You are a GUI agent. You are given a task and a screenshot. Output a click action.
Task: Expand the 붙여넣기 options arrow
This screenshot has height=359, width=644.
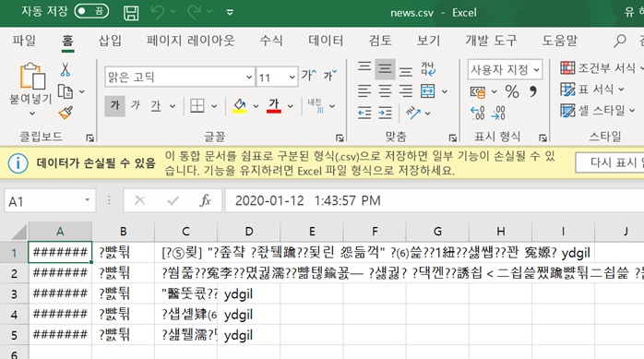point(31,114)
